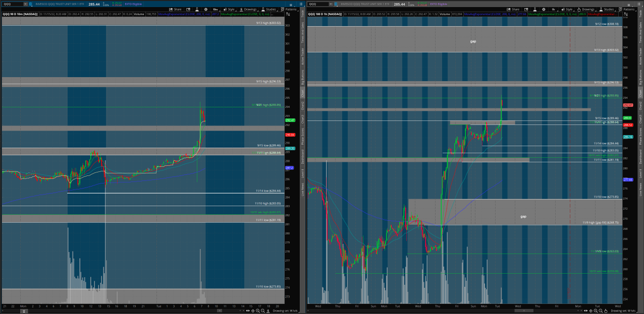Screen dimensions: 644x314
Task: Open the 10m timeframe selector on left chart
Action: point(215,9)
